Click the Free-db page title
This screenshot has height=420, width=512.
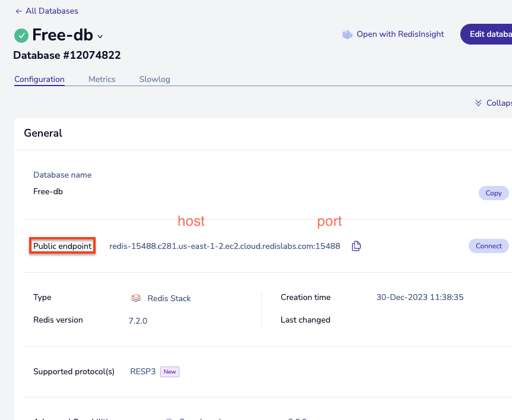coord(62,35)
